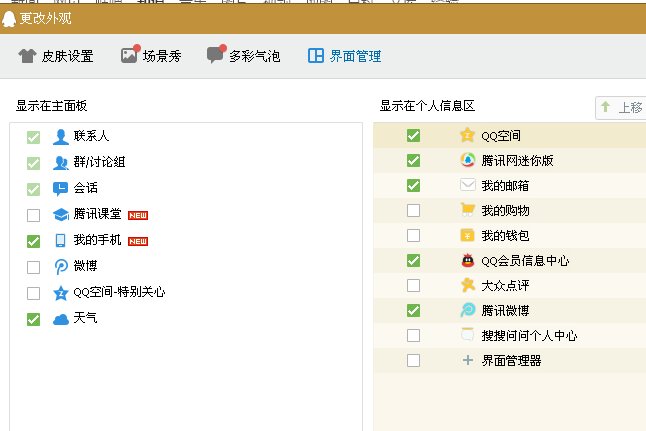Disable the 腾讯网迷你版 checkbox
This screenshot has height=431, width=646.
click(413, 160)
